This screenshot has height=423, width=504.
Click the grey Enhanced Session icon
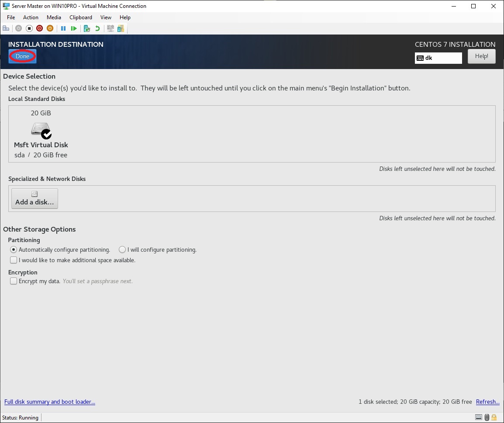[x=110, y=28]
